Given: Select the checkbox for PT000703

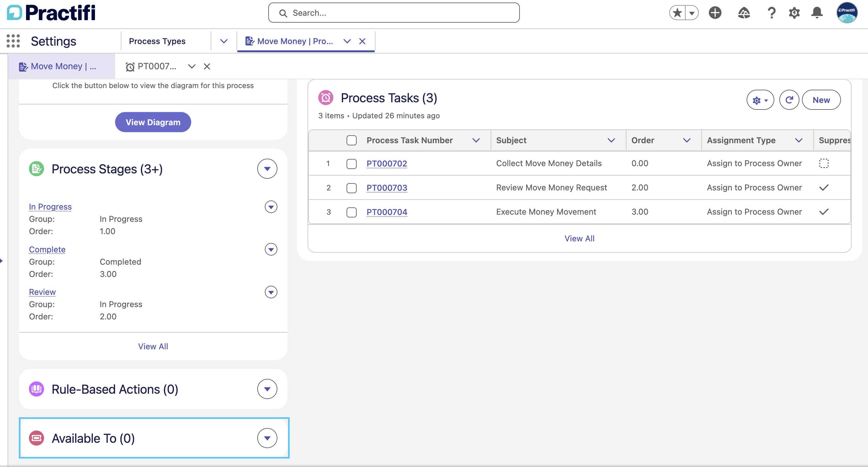Looking at the screenshot, I should tap(352, 188).
